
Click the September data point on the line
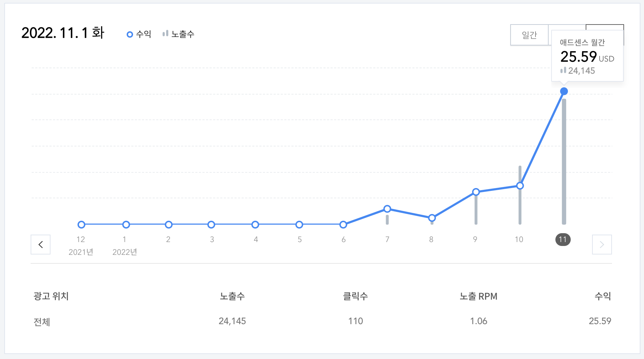(475, 192)
